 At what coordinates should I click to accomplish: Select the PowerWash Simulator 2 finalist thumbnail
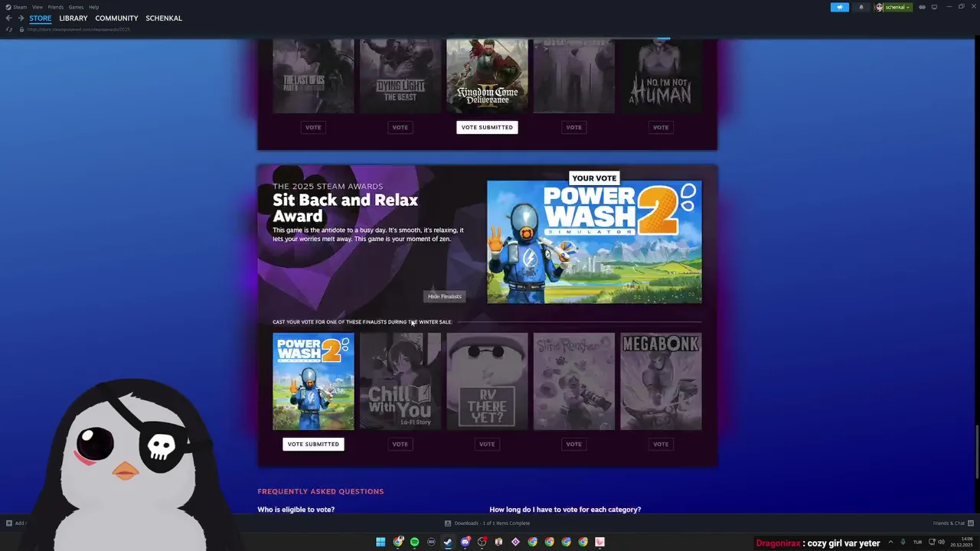click(313, 381)
